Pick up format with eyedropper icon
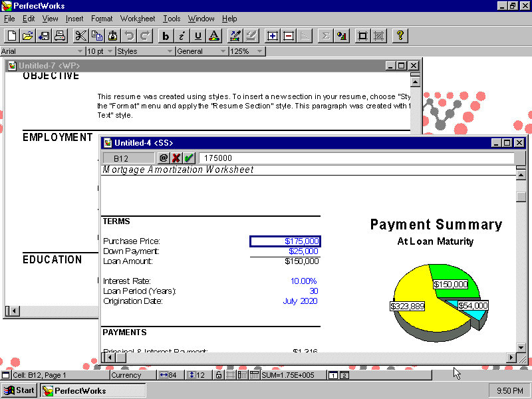The width and height of the screenshot is (532, 399). (x=235, y=36)
